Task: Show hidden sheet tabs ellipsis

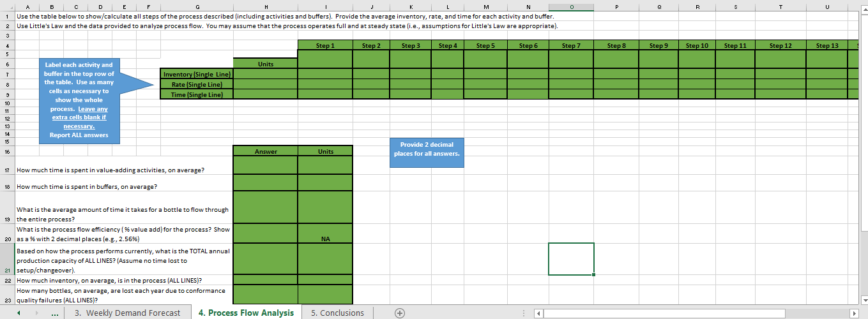Action: (x=56, y=313)
